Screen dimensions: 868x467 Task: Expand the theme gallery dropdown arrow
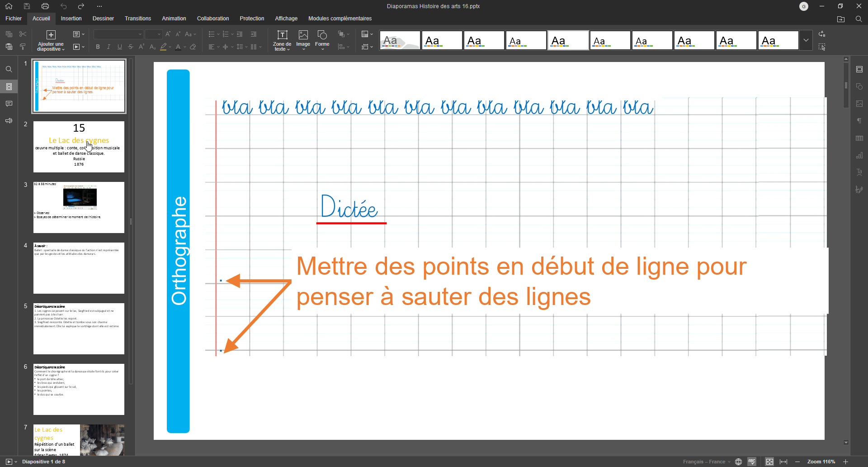pos(806,40)
